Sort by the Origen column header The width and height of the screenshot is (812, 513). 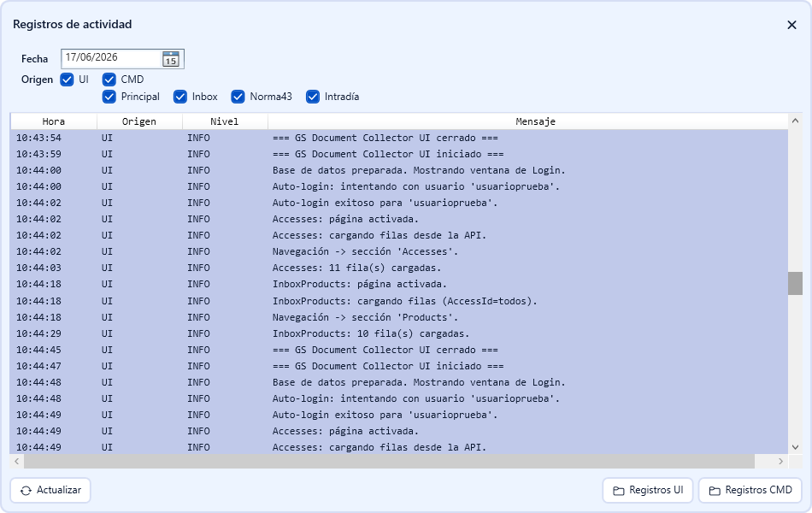(x=139, y=121)
